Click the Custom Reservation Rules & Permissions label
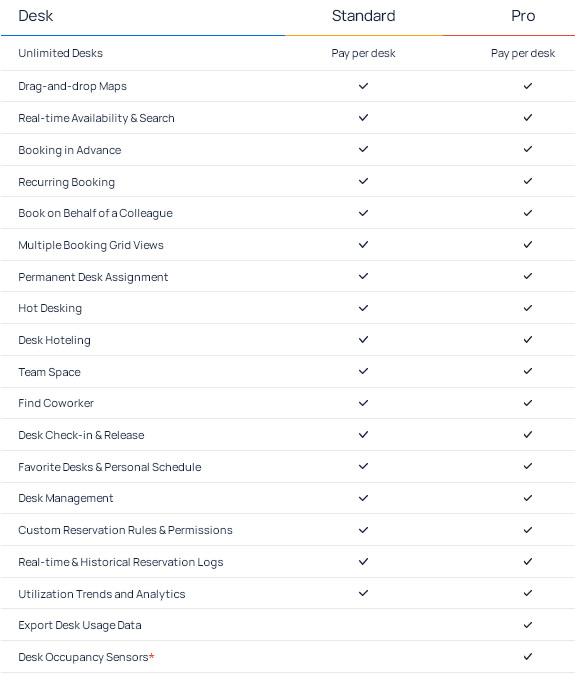This screenshot has width=575, height=677. tap(125, 530)
